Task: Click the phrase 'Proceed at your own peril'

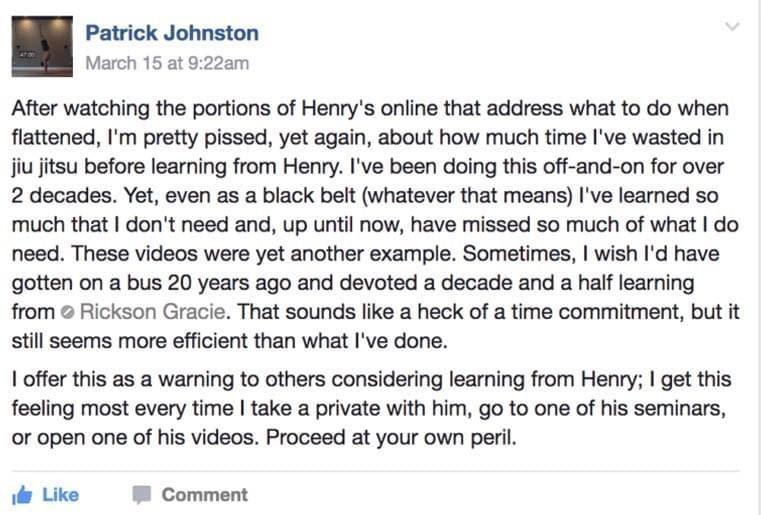Action: 390,437
